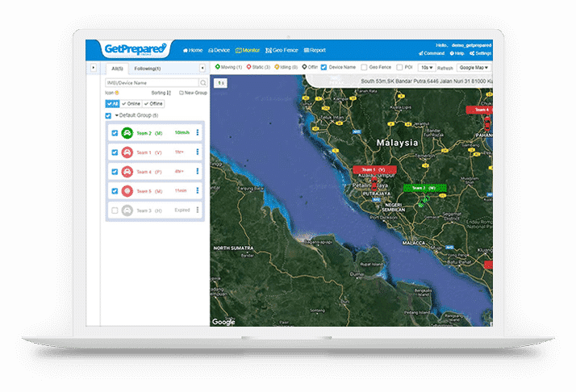Uncheck the Team 2 checkbox
Screen dimensions: 576x392
click(x=115, y=133)
